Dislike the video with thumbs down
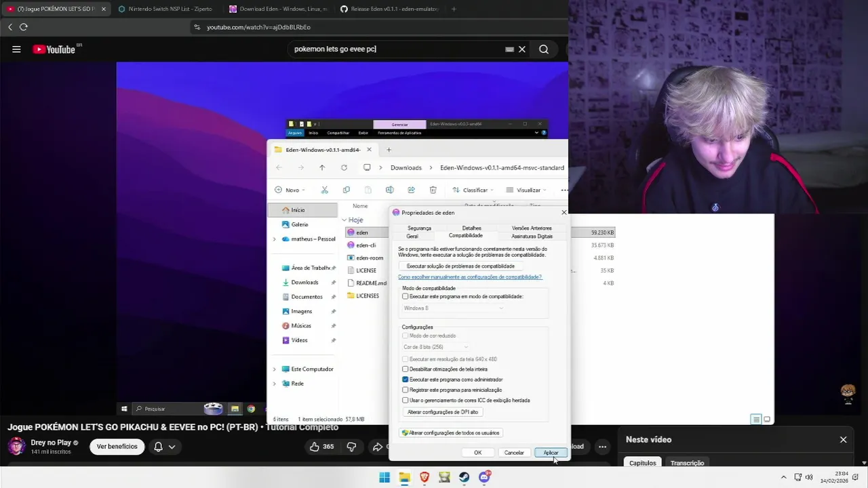868x488 pixels. (351, 447)
